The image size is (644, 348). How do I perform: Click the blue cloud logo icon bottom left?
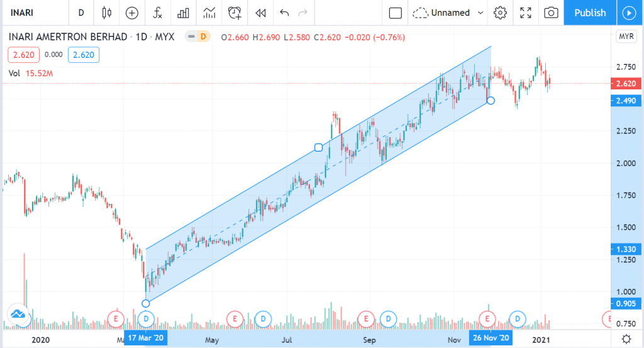coord(18,314)
